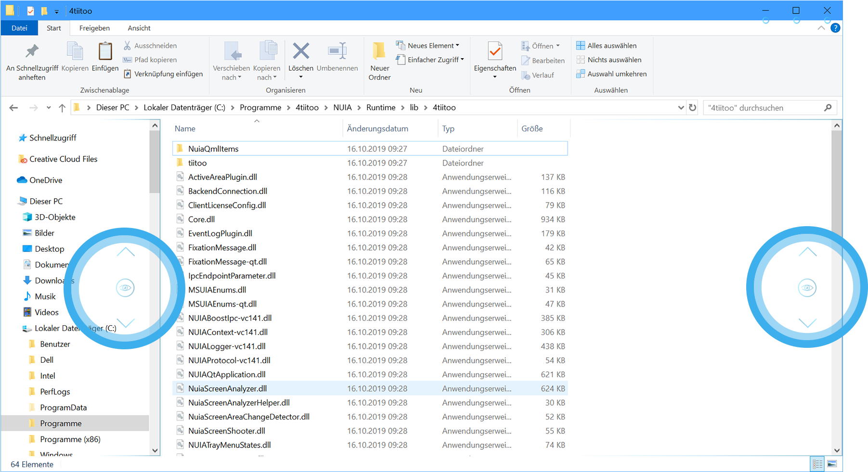
Task: Click Programme in the breadcrumb path
Action: pos(260,107)
